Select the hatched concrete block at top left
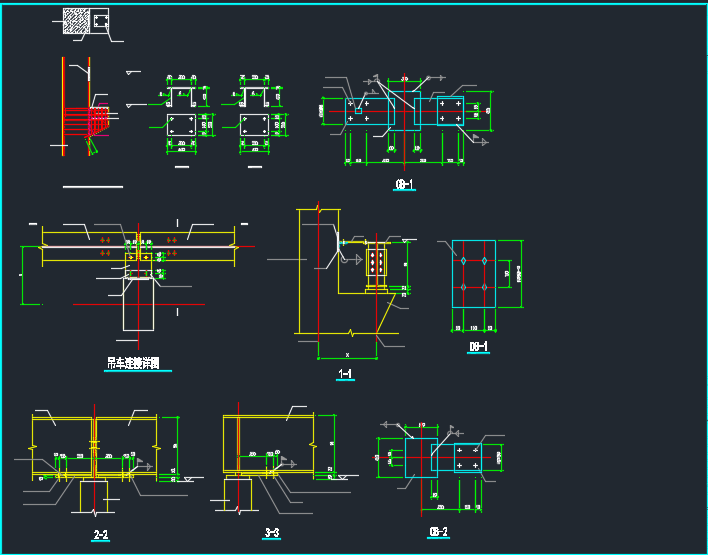Image resolution: width=708 pixels, height=555 pixels. point(76,21)
